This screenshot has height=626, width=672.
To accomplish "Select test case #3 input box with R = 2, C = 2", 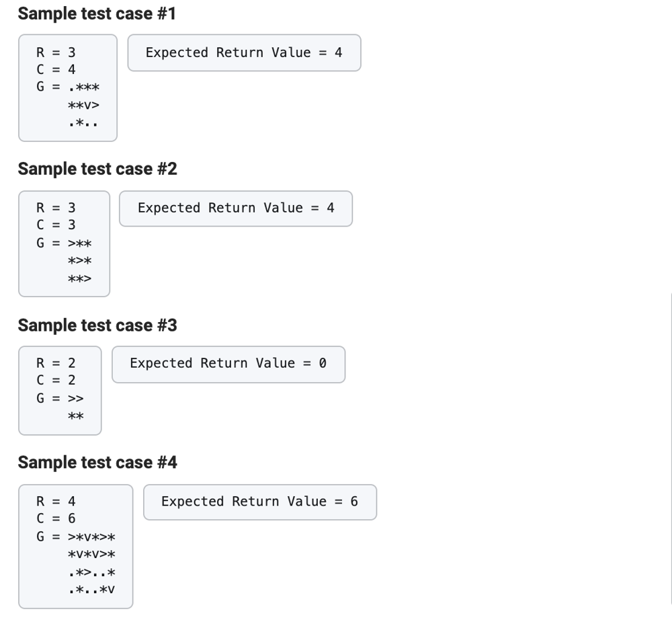I will click(x=60, y=391).
